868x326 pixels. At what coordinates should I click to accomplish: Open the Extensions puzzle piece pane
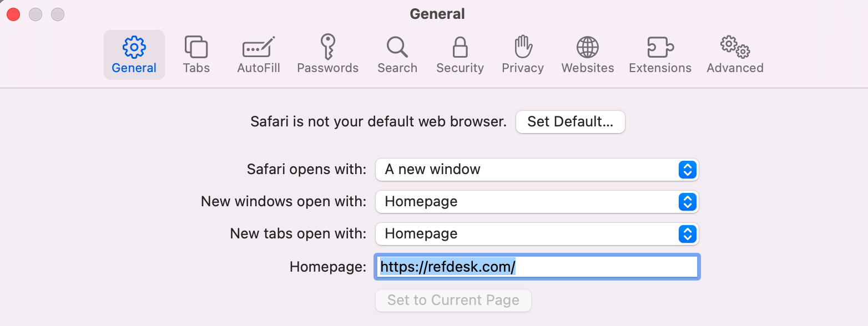(x=660, y=55)
